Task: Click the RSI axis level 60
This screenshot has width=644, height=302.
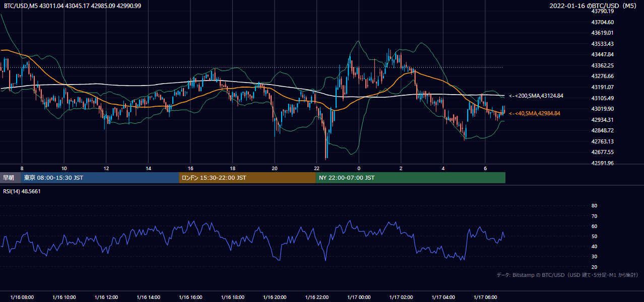Action: click(x=594, y=226)
